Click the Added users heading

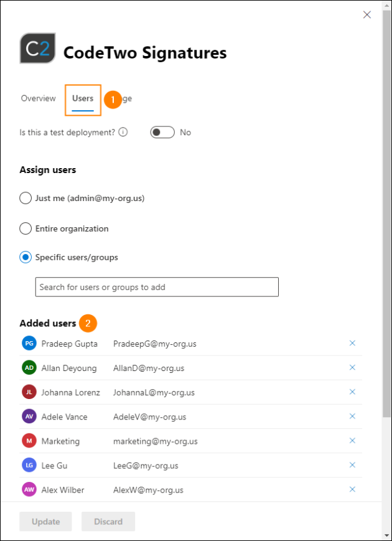click(x=47, y=323)
